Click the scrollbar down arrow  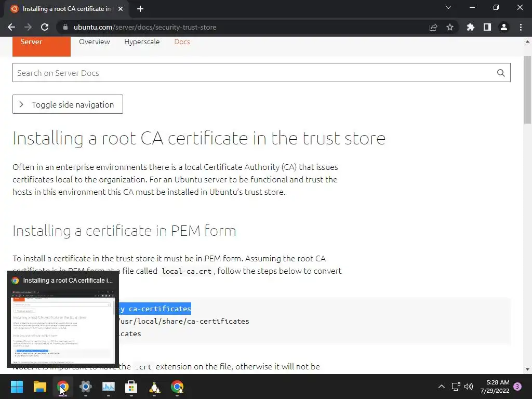click(x=527, y=369)
